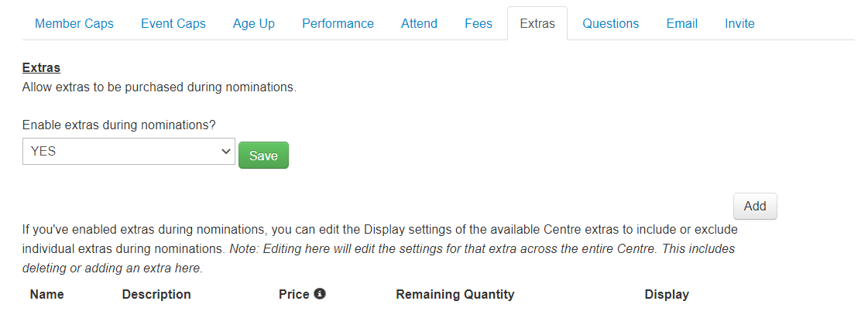Open the Questions tab

611,23
